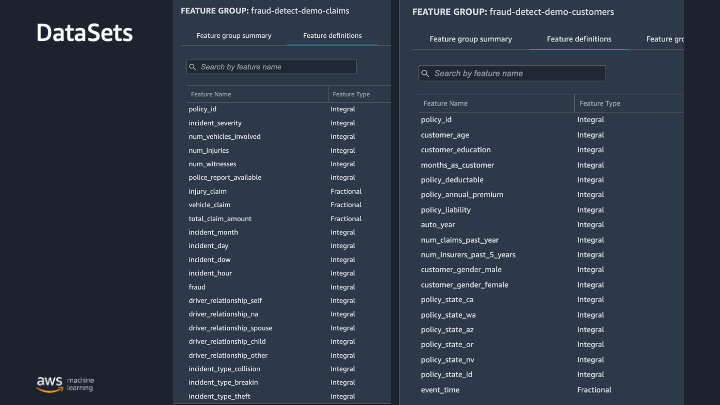The image size is (720, 405).
Task: Select incident_hour feature row
Action: [288, 273]
